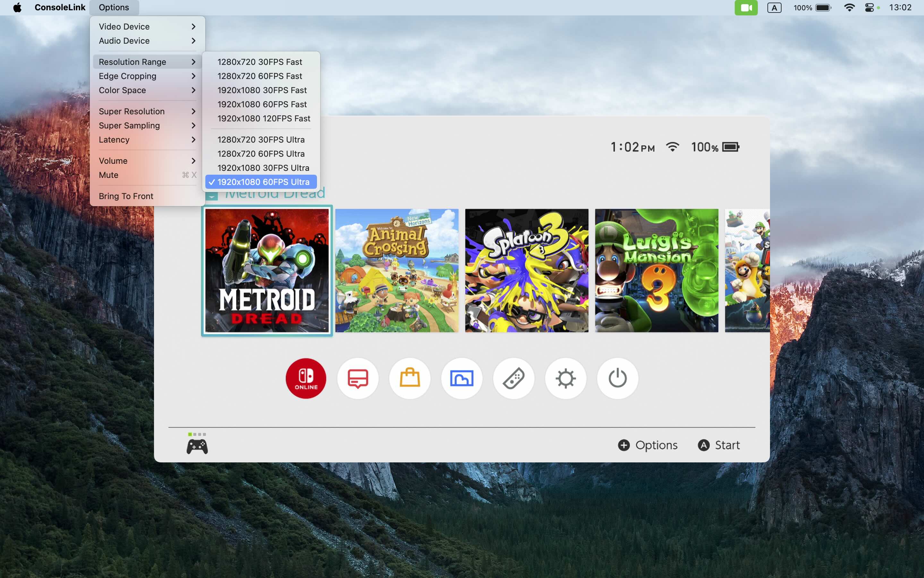924x578 pixels.
Task: Choose 1920x1080 30FPS Fast resolution
Action: 261,90
